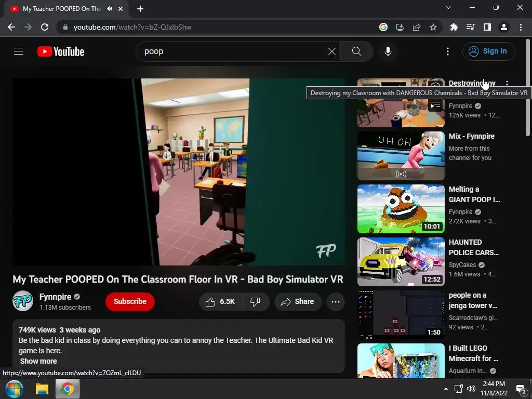Click the video player area
This screenshot has height=399, width=532.
click(x=179, y=171)
